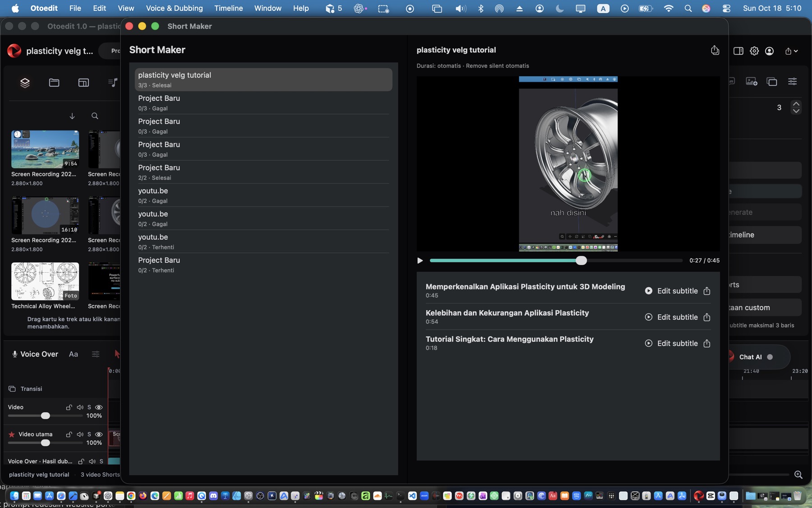Select the Technical Alloy Wheel photo thumbnail
Viewport: 812px width, 508px height.
pyautogui.click(x=45, y=281)
